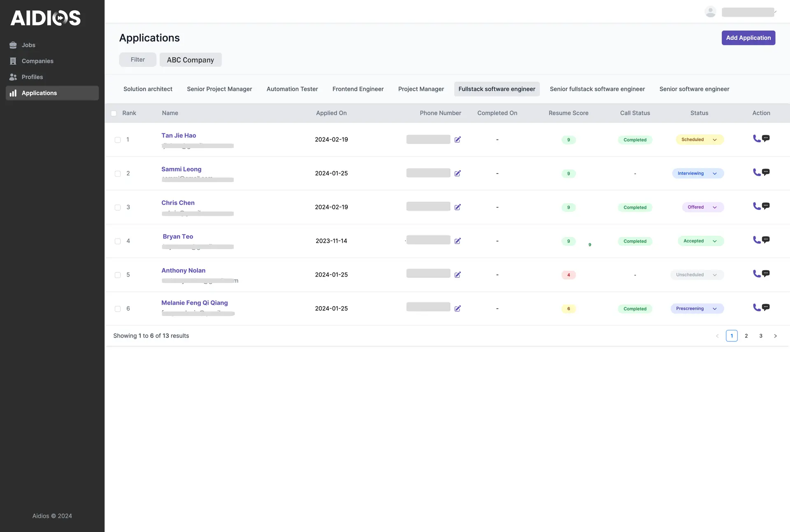Go to Companies in the sidebar
The image size is (790, 532).
pyautogui.click(x=37, y=61)
